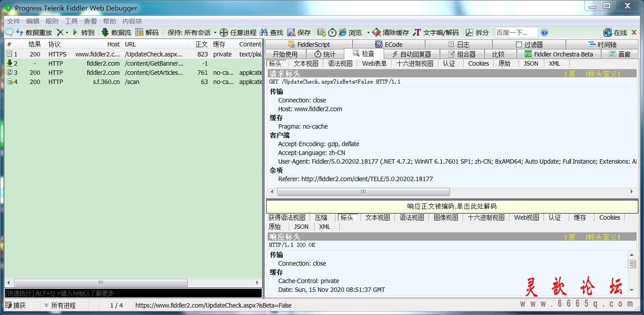Screen dimensions: 644x315
Task: Switch to the 时间轴 timeline tab
Action: [x=602, y=44]
